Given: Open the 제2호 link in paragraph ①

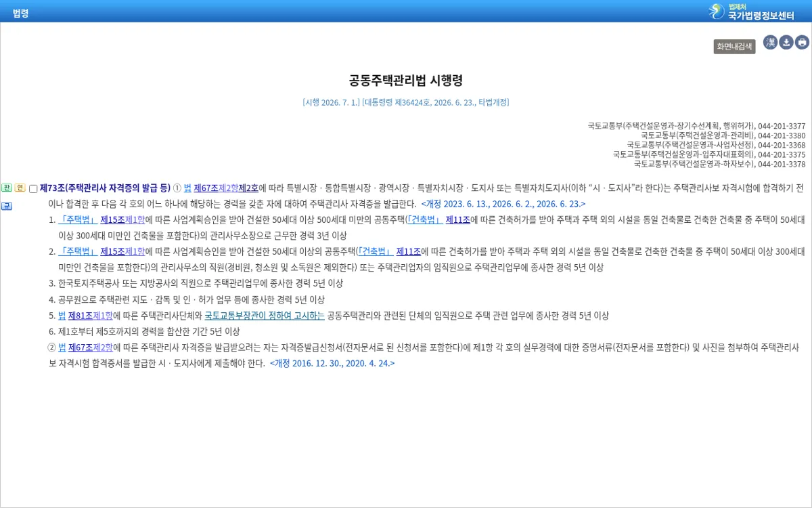Looking at the screenshot, I should tap(248, 188).
